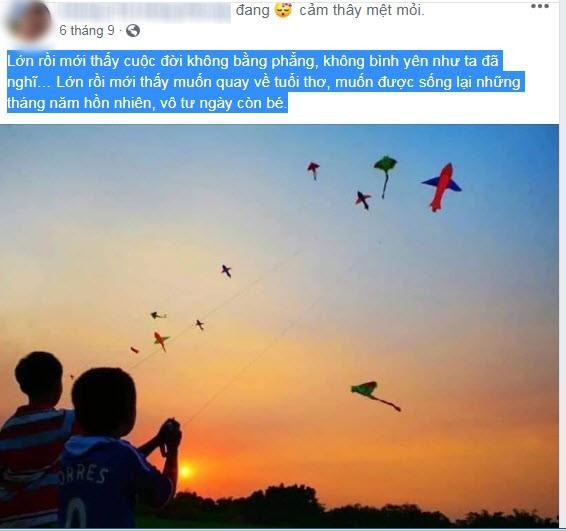Viewport: 566px width, 531px height.
Task: Open the sunset kite photo
Action: point(279,326)
